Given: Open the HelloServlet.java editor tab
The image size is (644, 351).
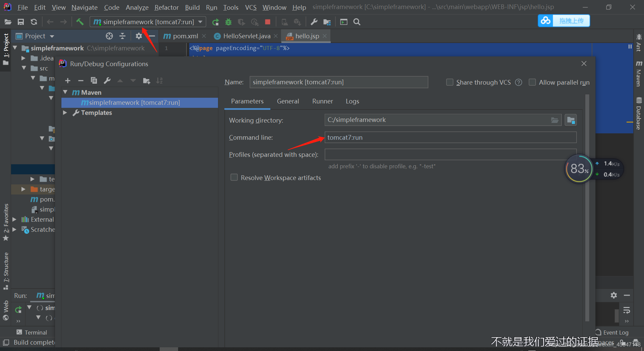Looking at the screenshot, I should coord(247,36).
